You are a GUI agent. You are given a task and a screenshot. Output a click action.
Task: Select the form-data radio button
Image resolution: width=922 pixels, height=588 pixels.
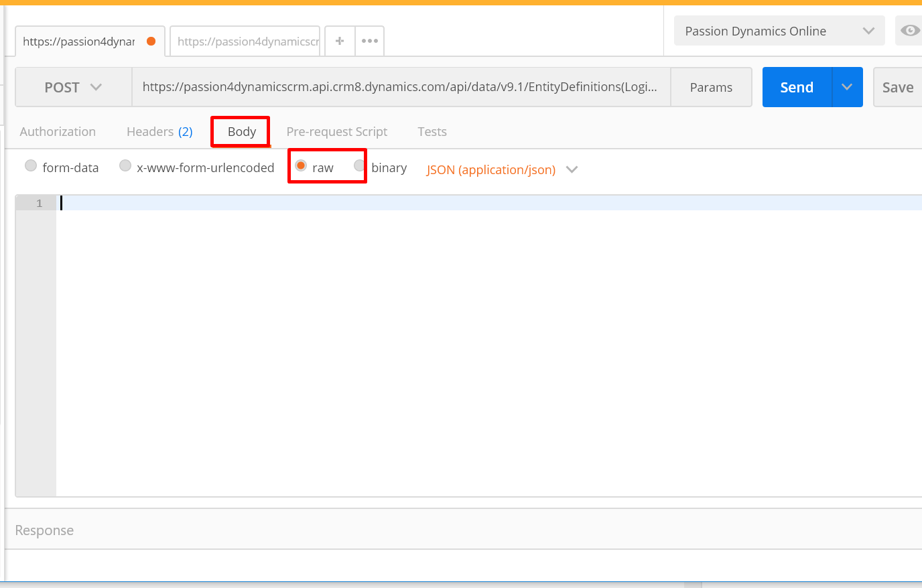coord(31,165)
